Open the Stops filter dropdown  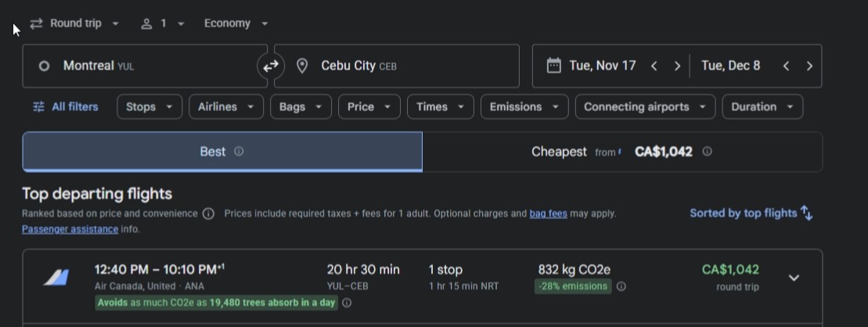[x=149, y=107]
